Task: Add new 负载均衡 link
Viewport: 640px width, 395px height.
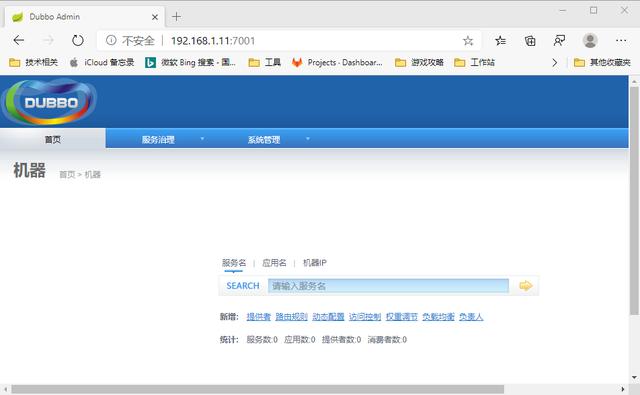Action: [438, 317]
